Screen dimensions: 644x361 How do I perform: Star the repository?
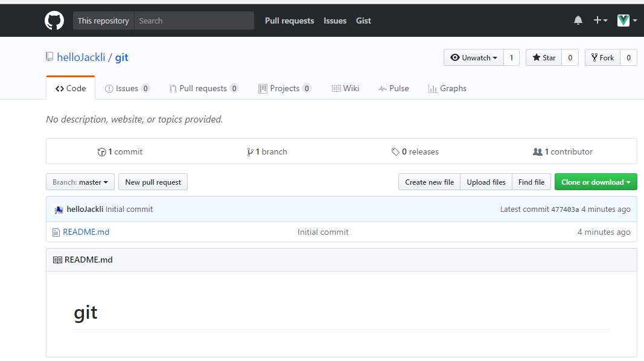(544, 57)
